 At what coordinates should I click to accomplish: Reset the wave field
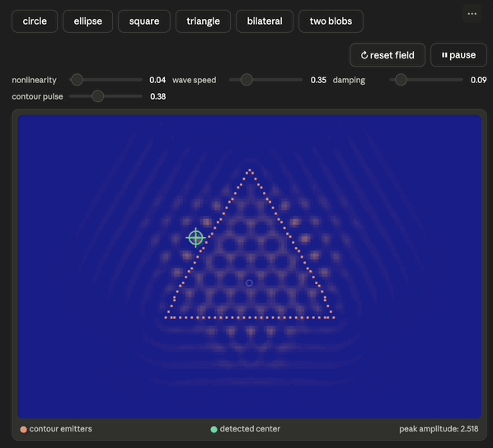[x=387, y=55]
